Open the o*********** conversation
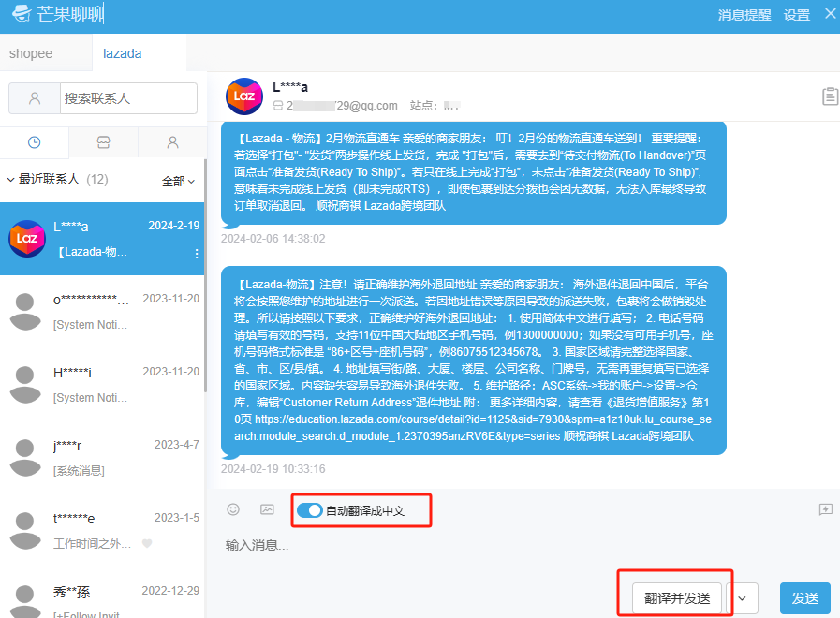This screenshot has height=618, width=840. (x=102, y=312)
